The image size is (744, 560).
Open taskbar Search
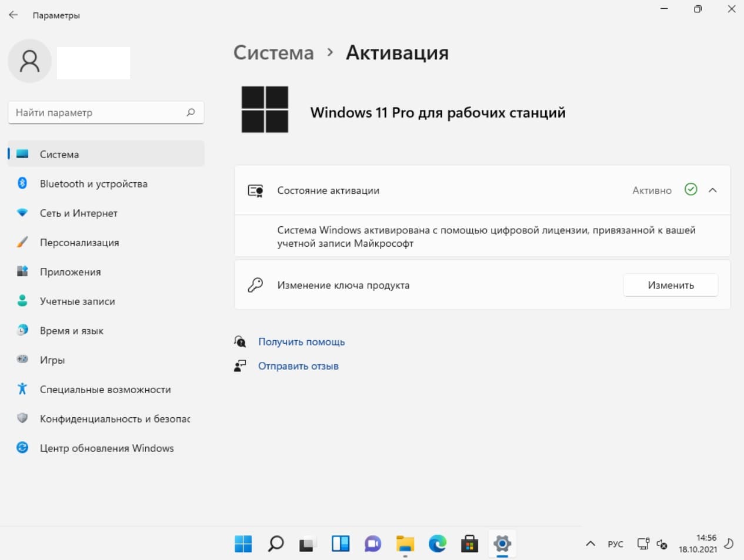click(x=276, y=544)
